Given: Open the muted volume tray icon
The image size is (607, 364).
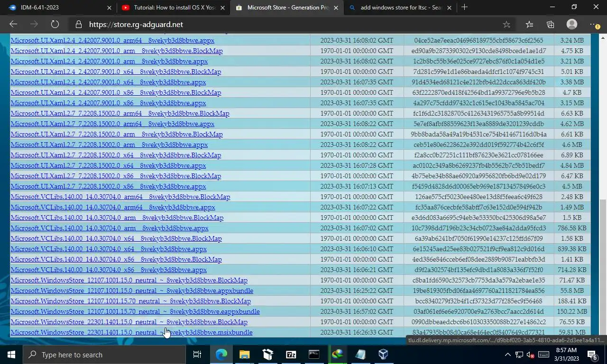Looking at the screenshot, I should (x=531, y=355).
